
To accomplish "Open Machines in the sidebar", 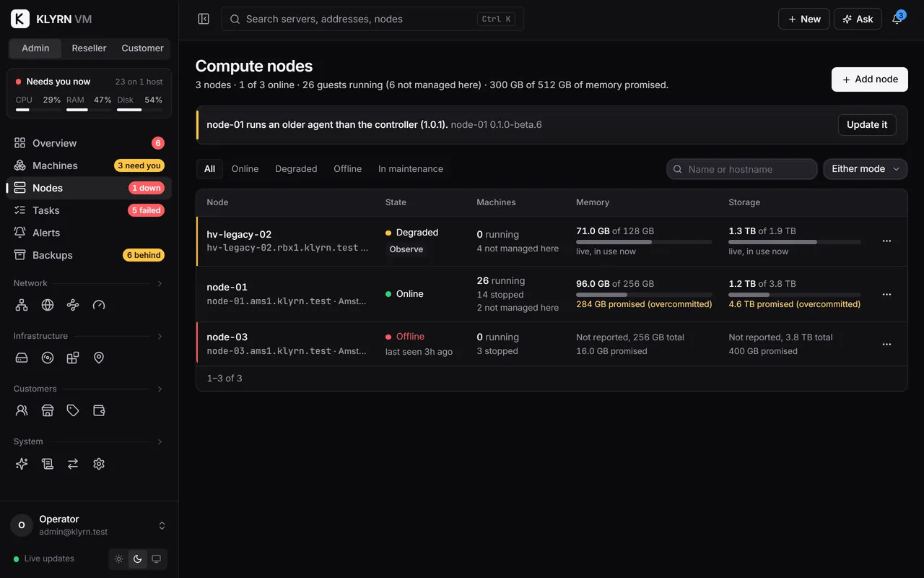I will [90, 165].
